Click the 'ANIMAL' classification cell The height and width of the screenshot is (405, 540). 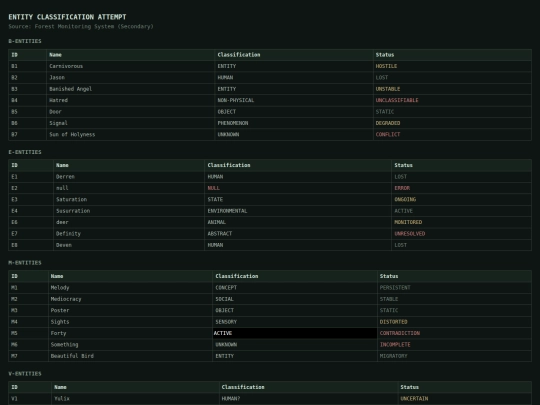pos(298,222)
